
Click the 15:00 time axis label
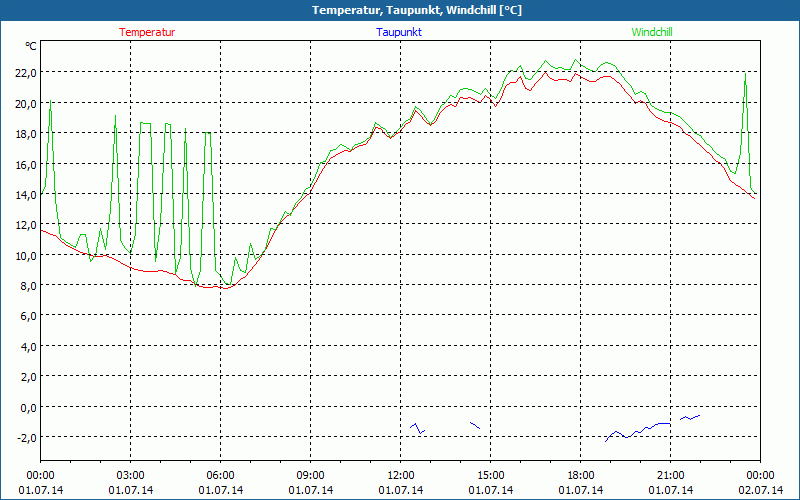(x=490, y=476)
